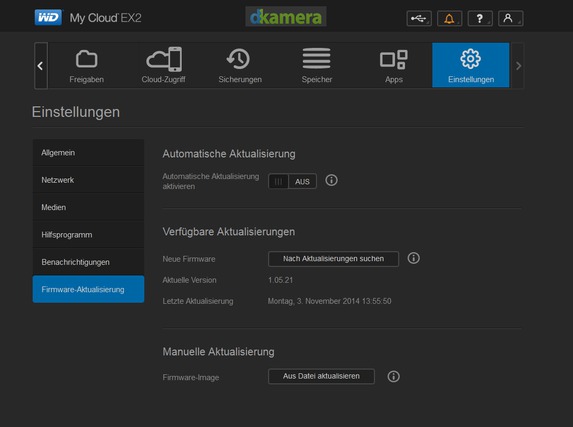Show info next to Nach Aktualisierungen suchen
Viewport: 573px width, 427px height.
[414, 258]
